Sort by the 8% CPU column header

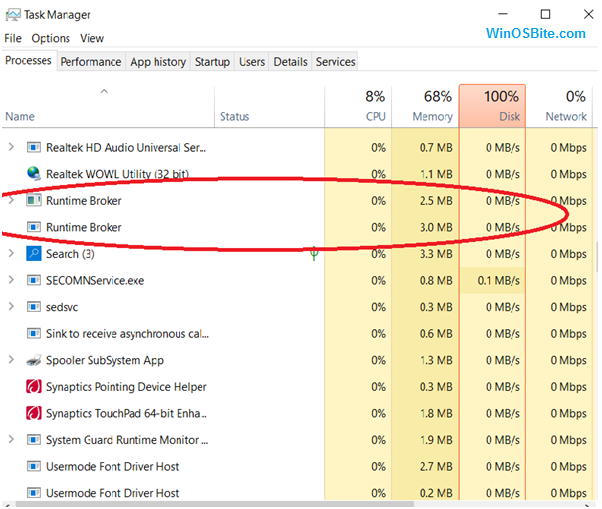tap(358, 107)
